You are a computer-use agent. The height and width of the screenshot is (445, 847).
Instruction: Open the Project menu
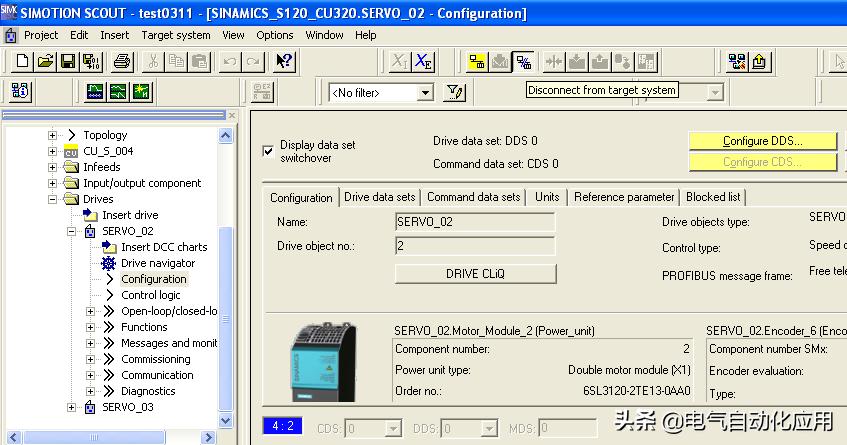point(41,35)
